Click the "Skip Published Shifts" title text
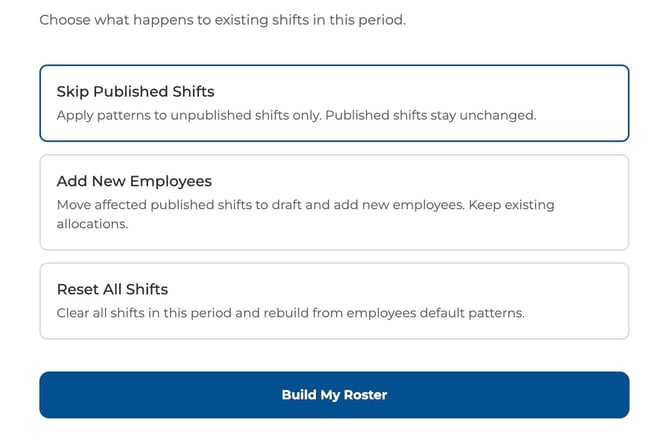Viewport: 670px width, 437px height. pyautogui.click(x=135, y=92)
